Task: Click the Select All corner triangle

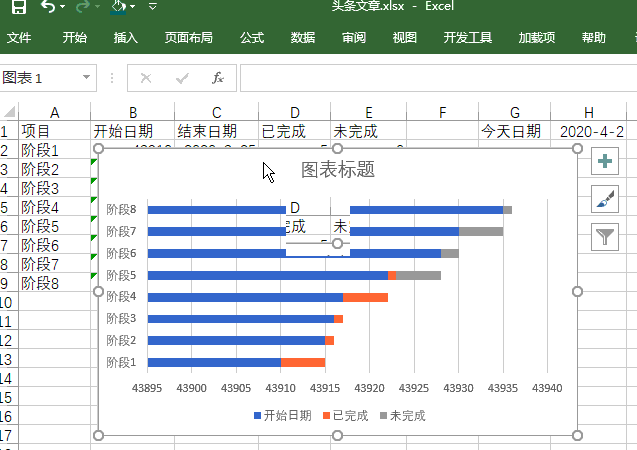Action: click(x=9, y=111)
